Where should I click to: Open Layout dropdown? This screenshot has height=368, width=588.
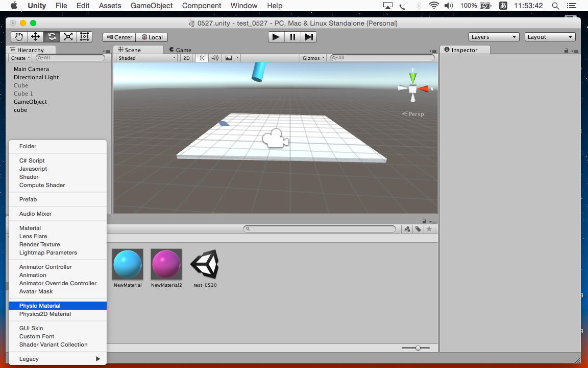550,37
